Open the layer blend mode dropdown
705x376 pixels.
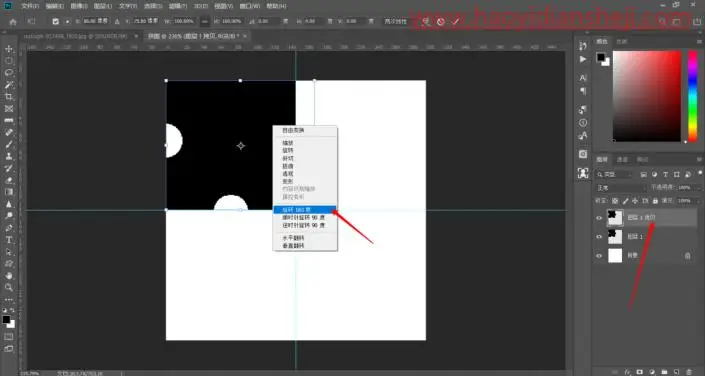621,188
